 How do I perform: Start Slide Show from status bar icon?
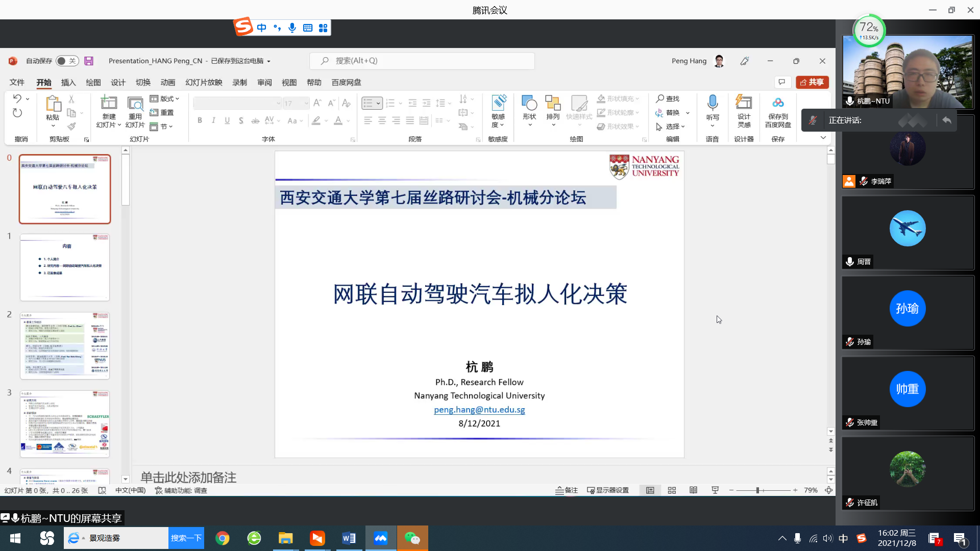point(715,490)
